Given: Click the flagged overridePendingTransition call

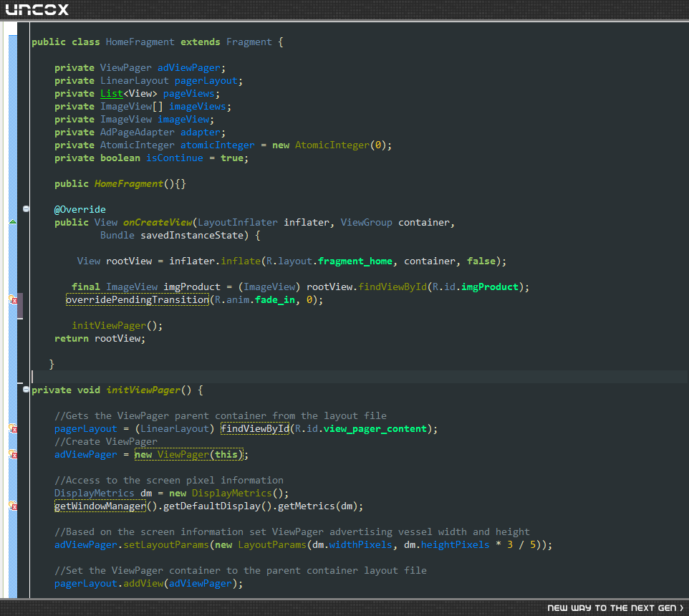Looking at the screenshot, I should 138,299.
